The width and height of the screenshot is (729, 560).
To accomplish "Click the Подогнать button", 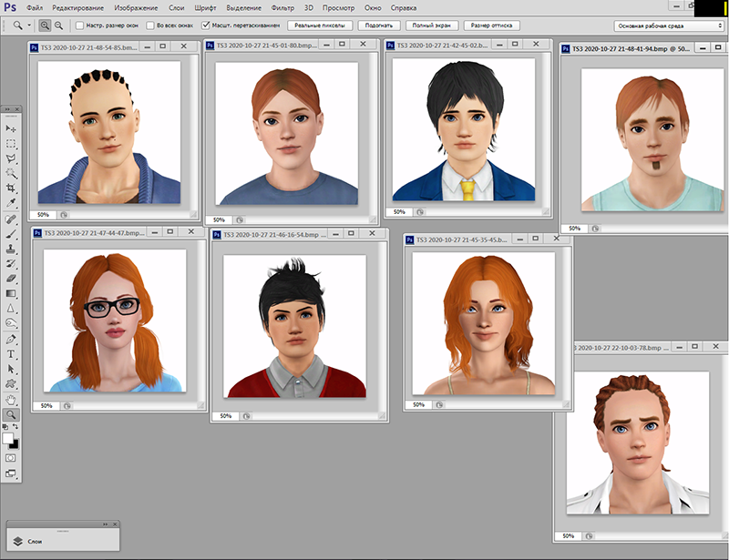I will 379,25.
